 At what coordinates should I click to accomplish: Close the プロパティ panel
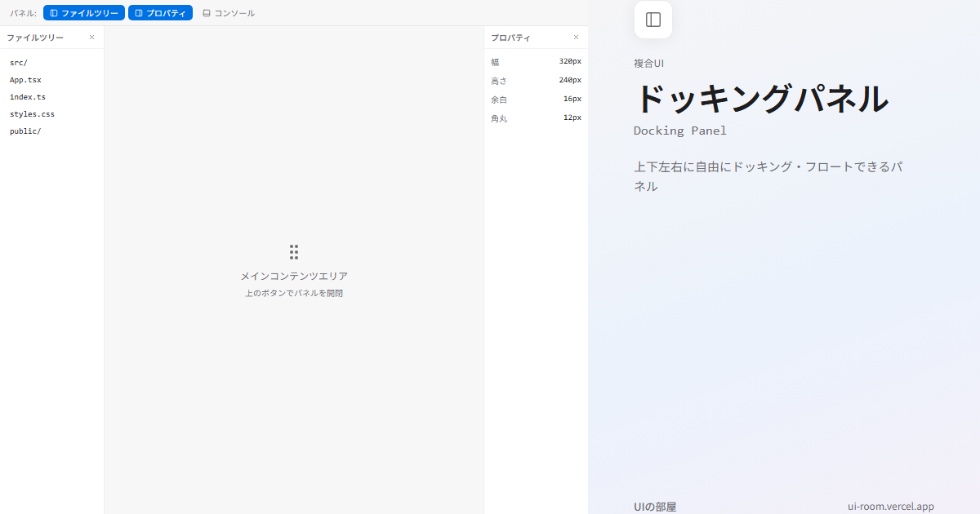(576, 38)
